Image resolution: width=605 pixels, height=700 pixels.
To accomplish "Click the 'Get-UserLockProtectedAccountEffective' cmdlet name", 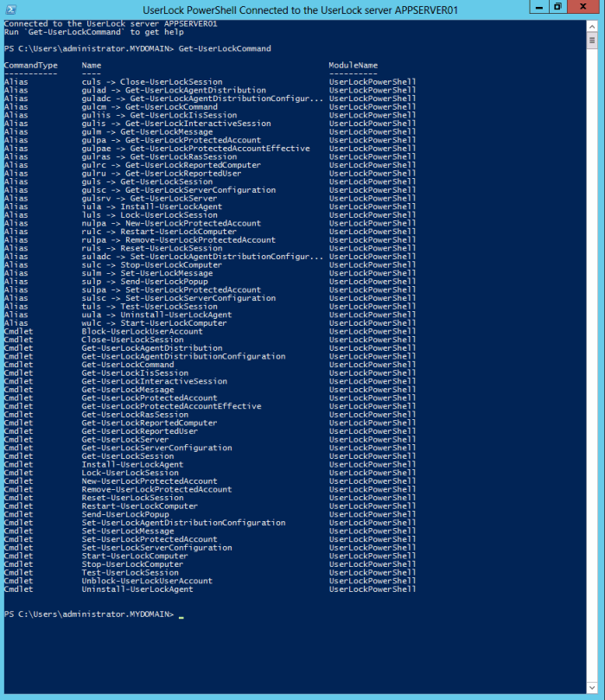I will [171, 406].
